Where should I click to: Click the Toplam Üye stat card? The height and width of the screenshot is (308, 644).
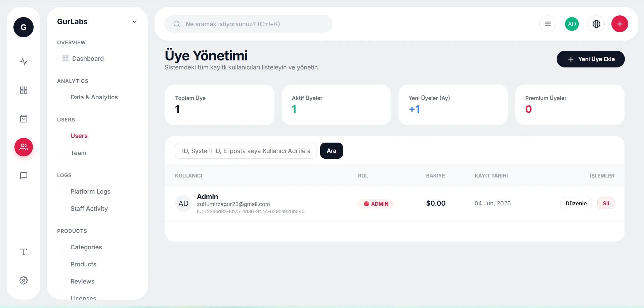(220, 105)
